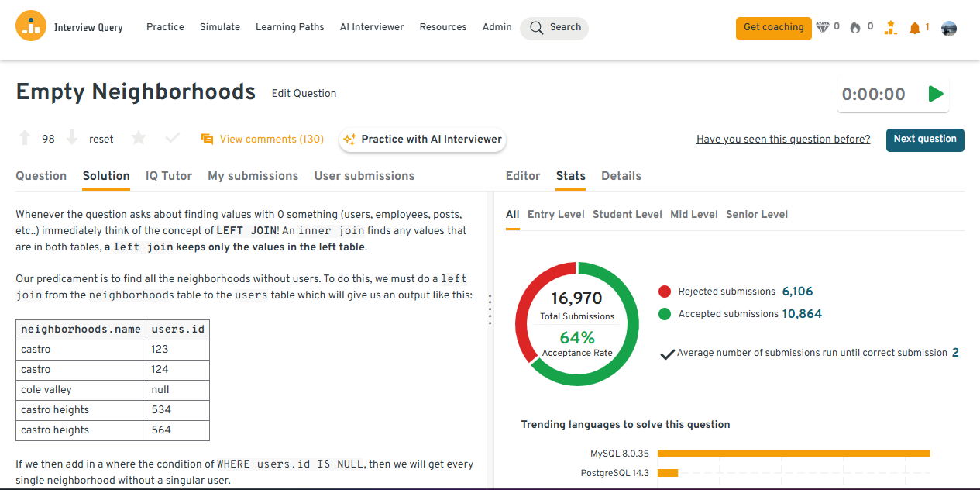Click the Search input field
This screenshot has height=490, width=980.
tap(555, 28)
